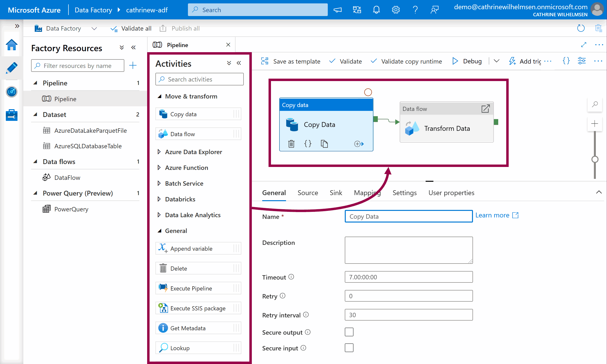Click add output arrow icon on Copy Data activity

[x=359, y=144]
